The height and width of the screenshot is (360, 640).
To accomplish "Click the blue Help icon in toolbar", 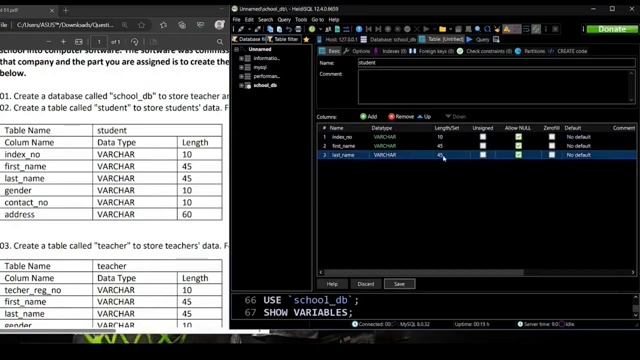I will tap(359, 29).
